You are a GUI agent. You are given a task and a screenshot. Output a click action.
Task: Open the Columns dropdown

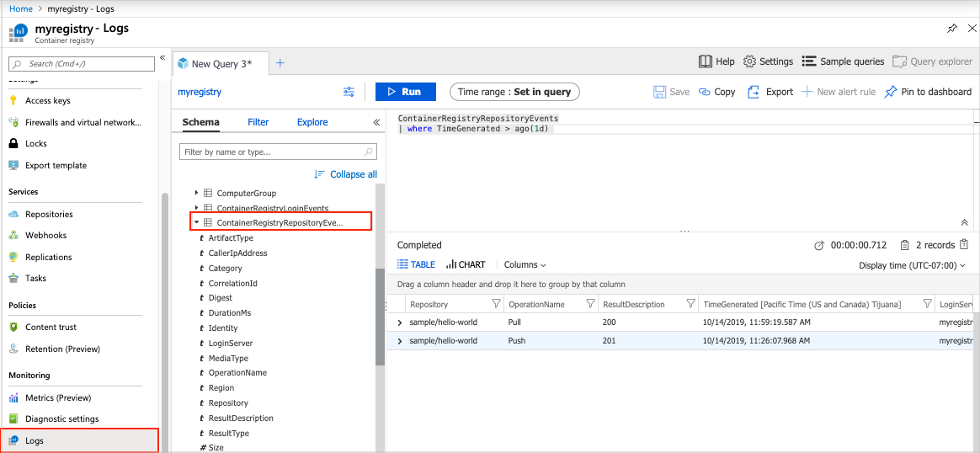tap(525, 264)
